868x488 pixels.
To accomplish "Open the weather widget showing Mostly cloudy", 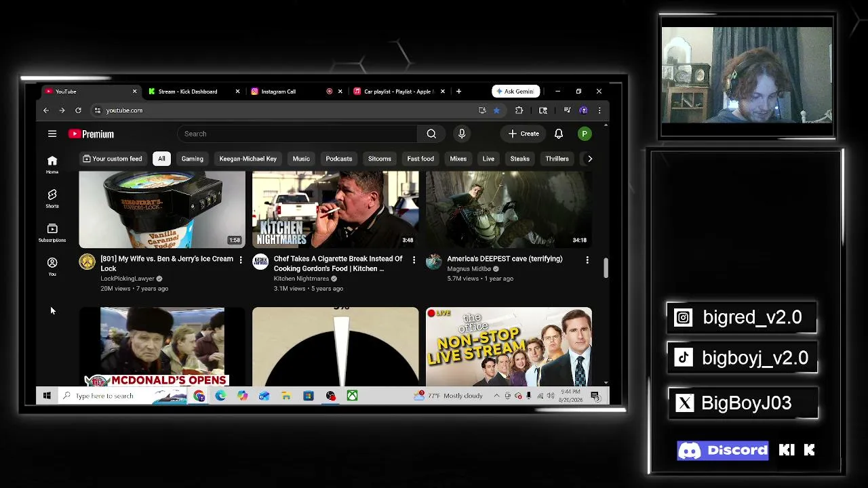I will click(450, 396).
